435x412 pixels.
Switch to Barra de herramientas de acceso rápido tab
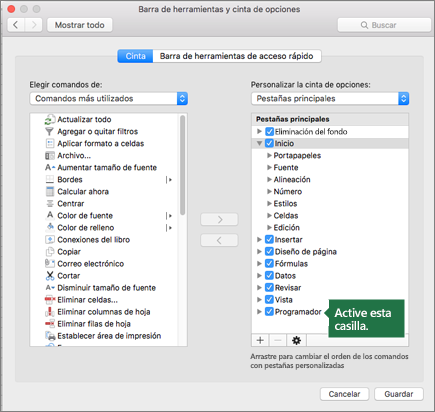[237, 56]
